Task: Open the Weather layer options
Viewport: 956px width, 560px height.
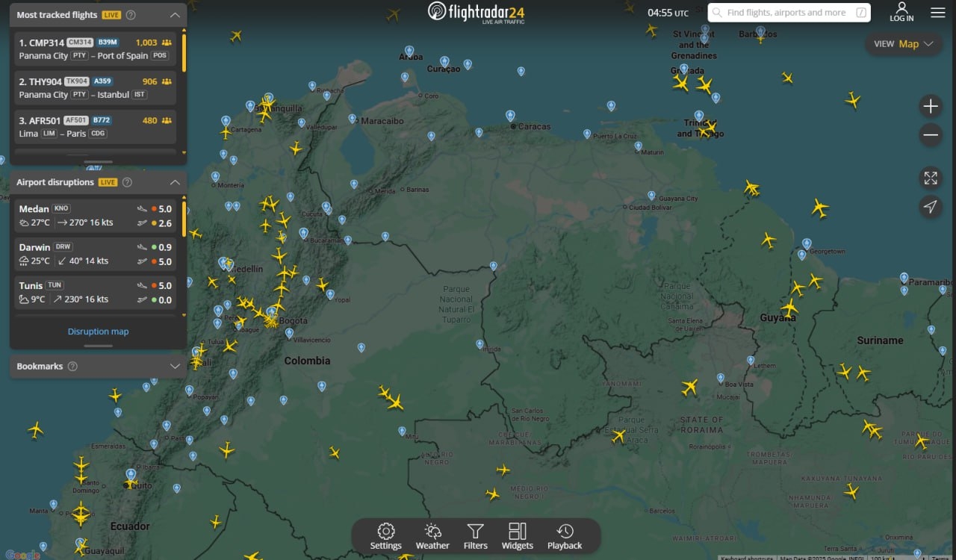Action: click(432, 536)
